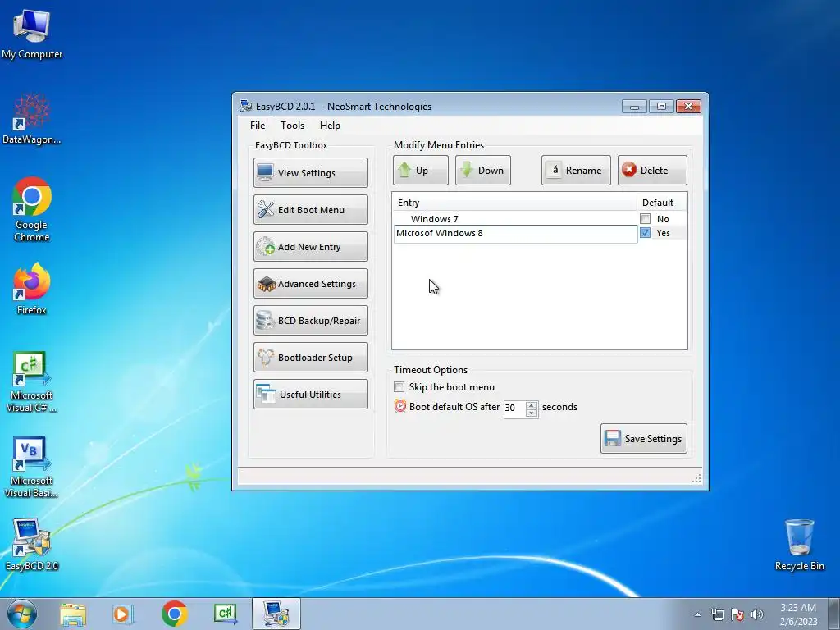Open Useful Utilities
This screenshot has width=840, height=630.
[x=311, y=395]
